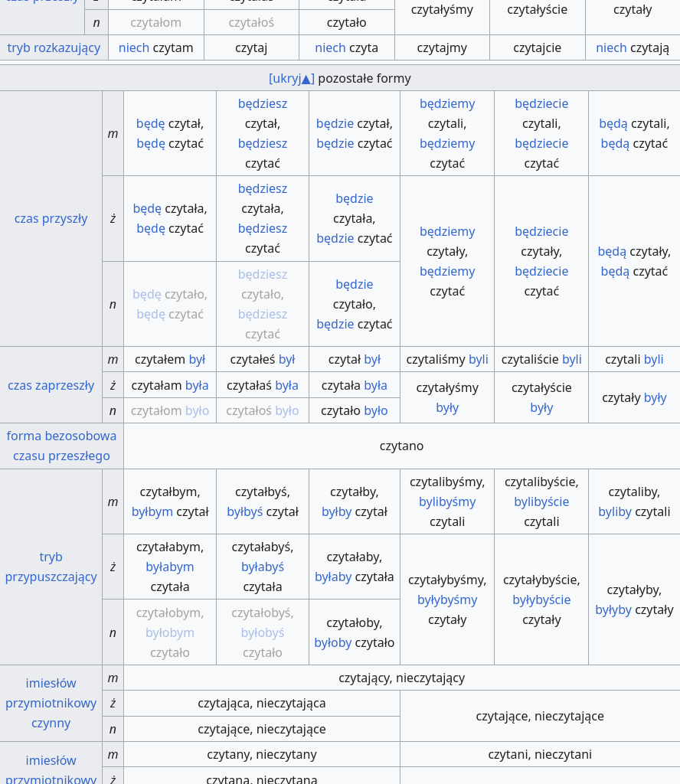Viewport: 680px width, 784px height.
Task: Collapse the 'pozostałe formy' section via ukryj
Action: pos(291,78)
